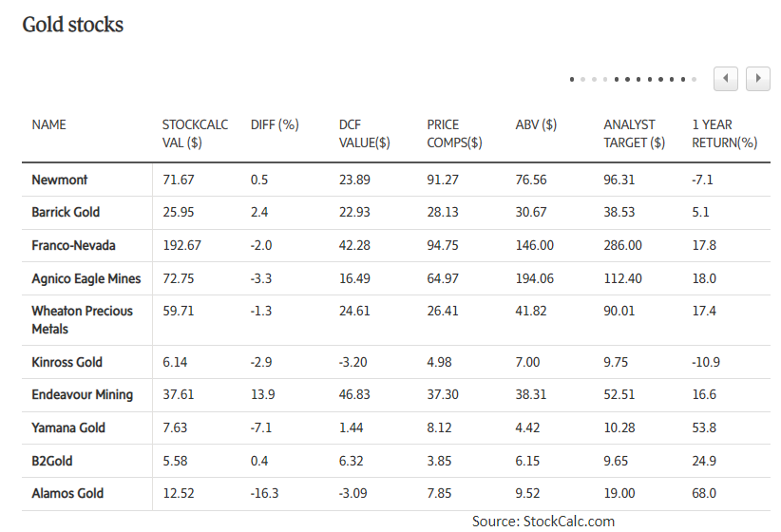Sort by the NAME column header
The image size is (781, 532).
tap(48, 124)
